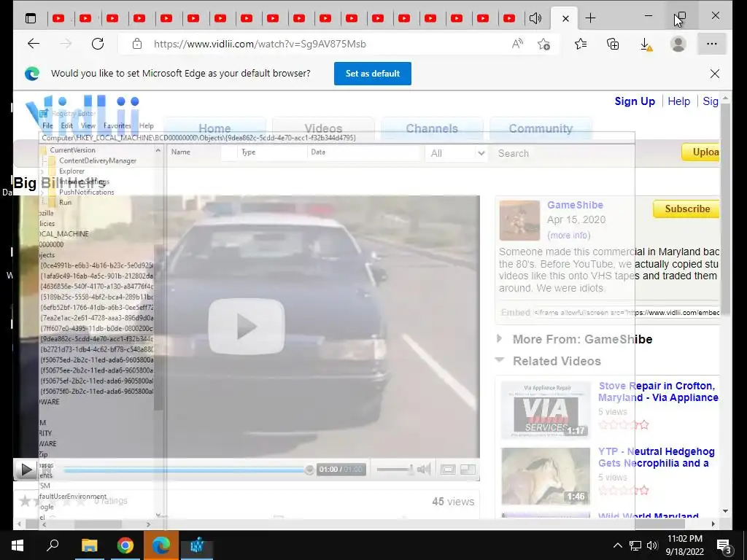Subscribe to GameShibe
Screen dimensions: 747x560
tap(686, 209)
